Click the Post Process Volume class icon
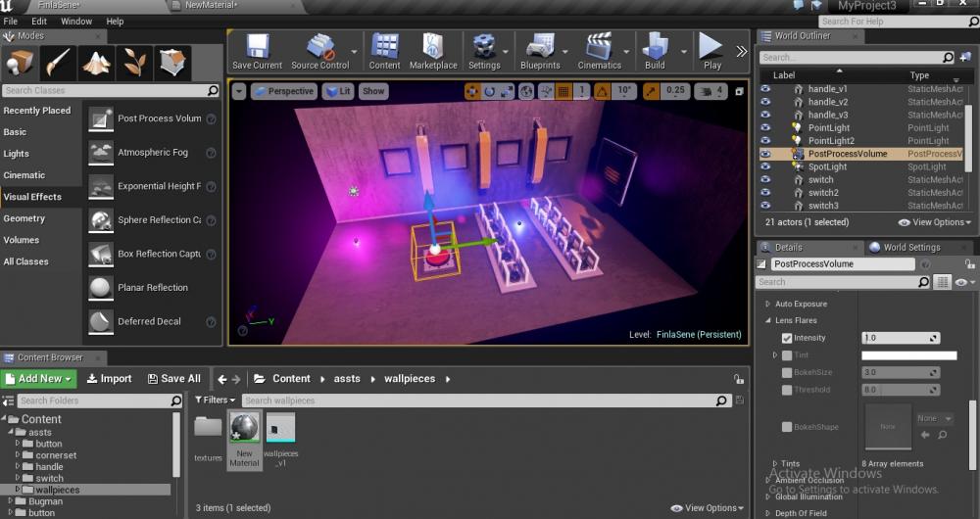 pos(101,118)
